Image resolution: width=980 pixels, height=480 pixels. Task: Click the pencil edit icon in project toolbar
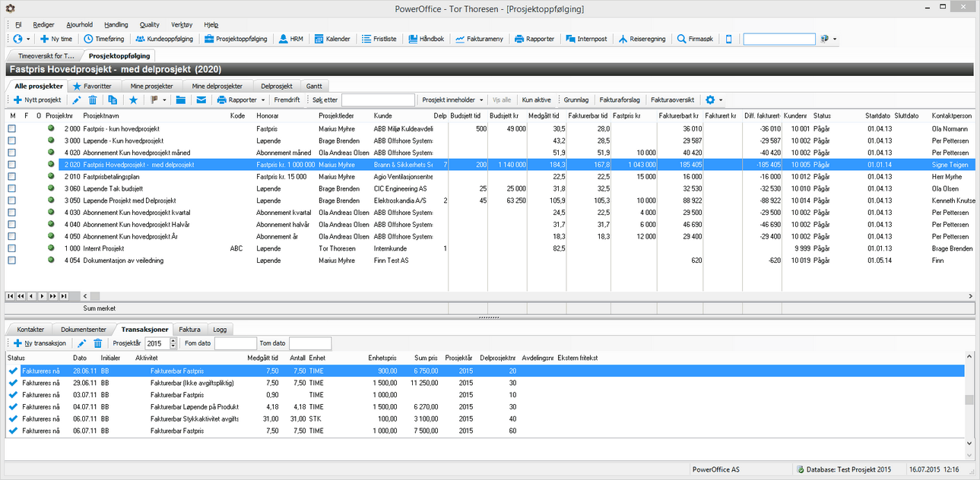pos(77,99)
